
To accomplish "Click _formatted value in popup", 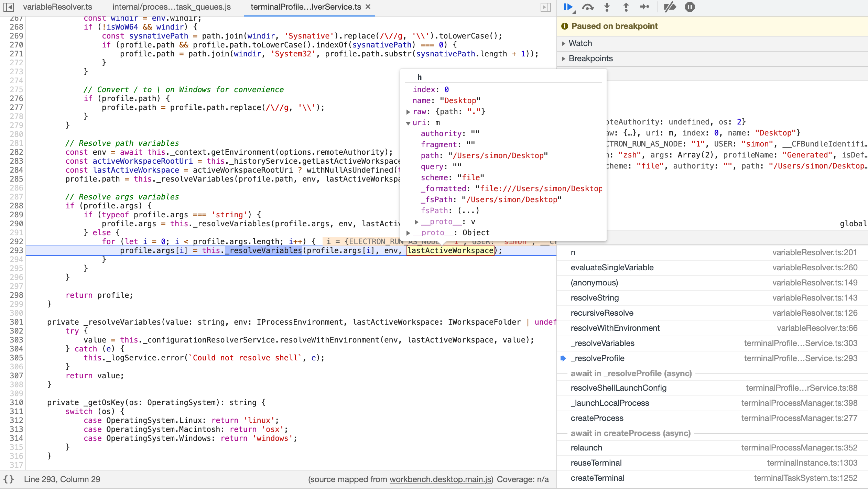I will tap(539, 188).
